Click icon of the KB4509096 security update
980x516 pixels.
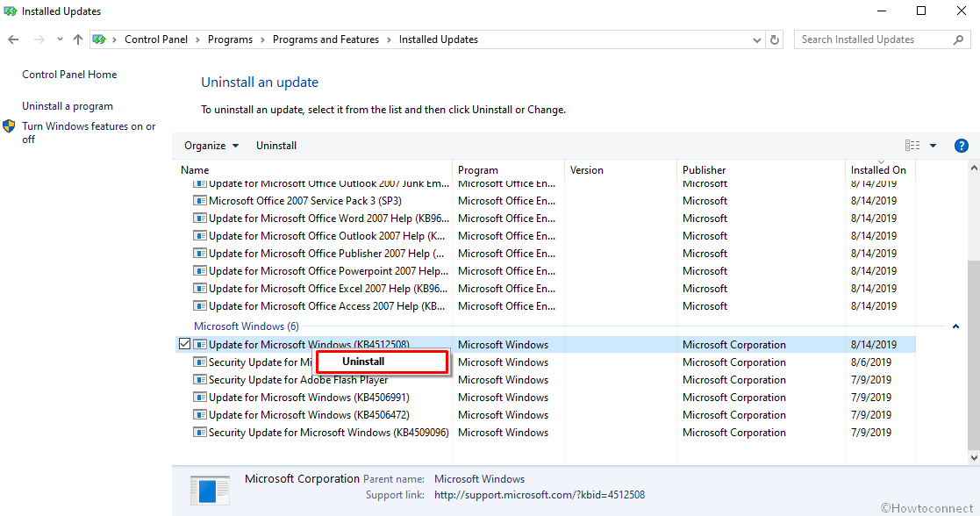(x=200, y=432)
